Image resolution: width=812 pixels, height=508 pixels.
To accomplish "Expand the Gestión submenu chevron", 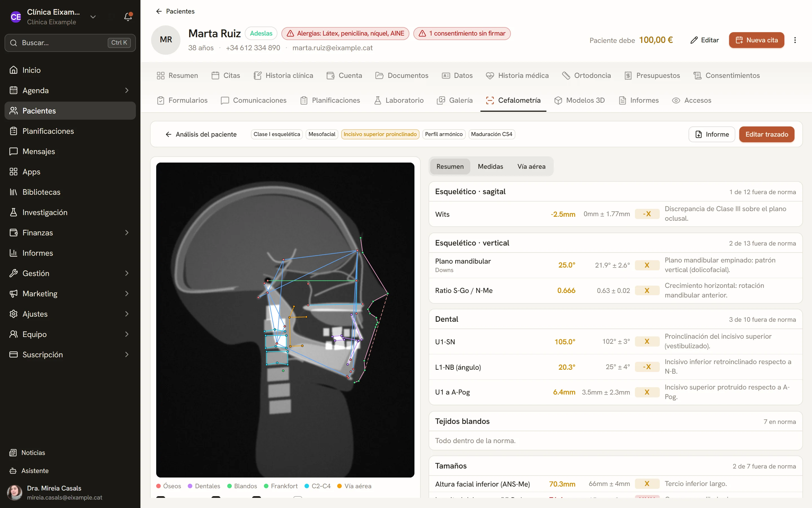I will pos(127,273).
